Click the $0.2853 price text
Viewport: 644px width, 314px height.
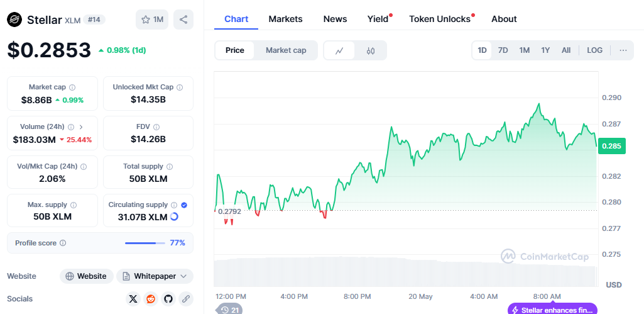click(49, 50)
